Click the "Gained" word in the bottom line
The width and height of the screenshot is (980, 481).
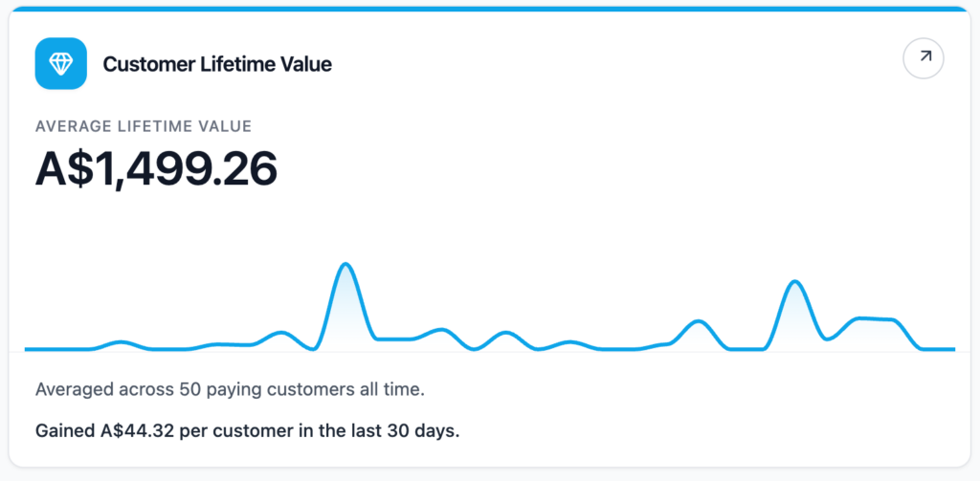[64, 431]
